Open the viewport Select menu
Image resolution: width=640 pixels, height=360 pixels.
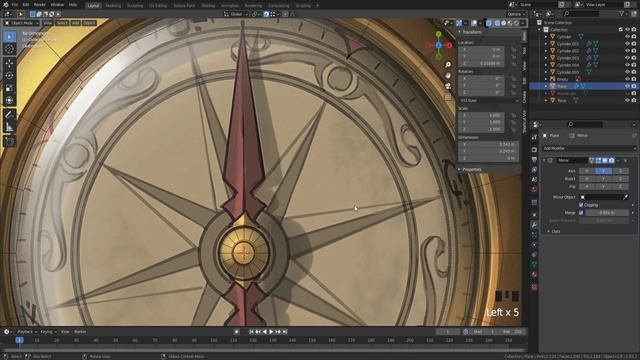click(62, 23)
